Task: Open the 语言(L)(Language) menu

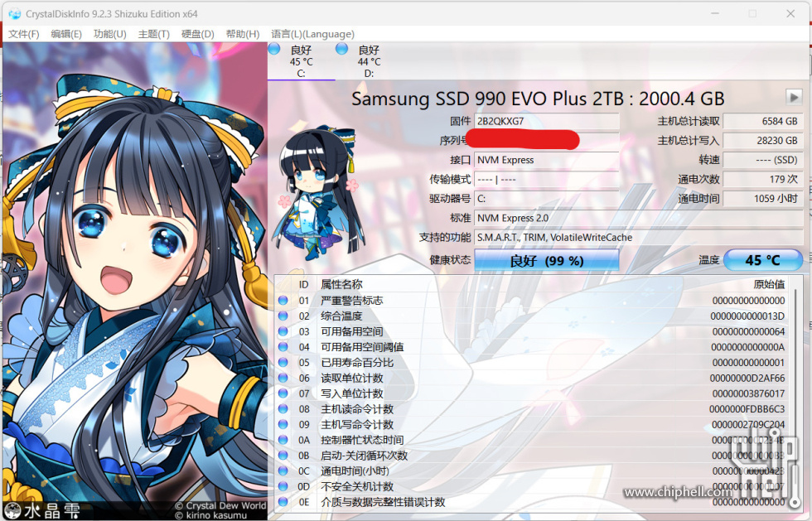Action: (313, 34)
